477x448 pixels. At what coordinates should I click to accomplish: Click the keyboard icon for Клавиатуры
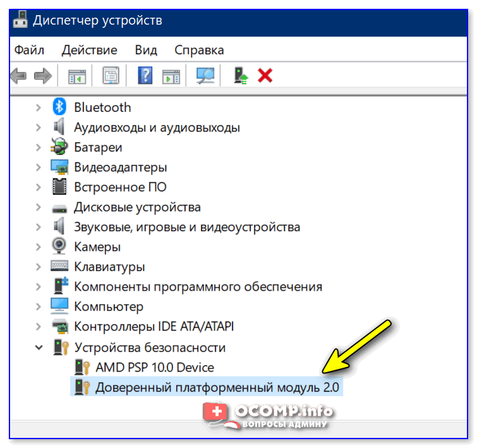pos(59,265)
